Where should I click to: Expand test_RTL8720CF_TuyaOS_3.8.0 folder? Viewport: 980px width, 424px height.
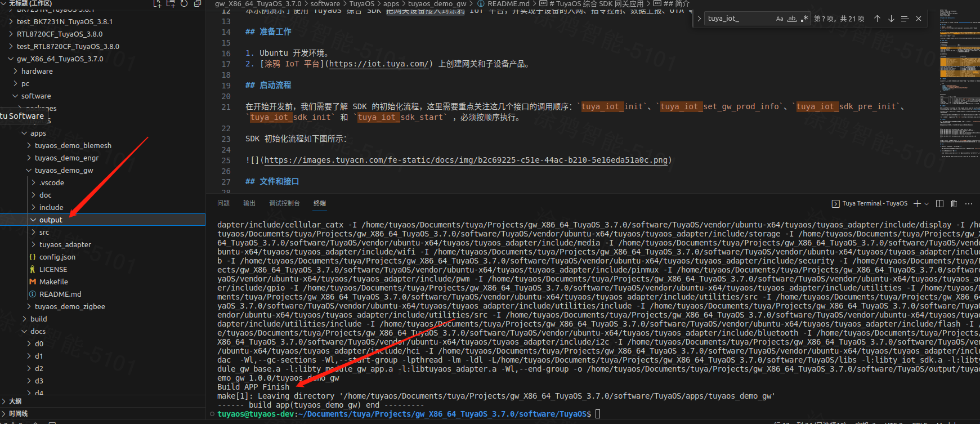(x=102, y=47)
